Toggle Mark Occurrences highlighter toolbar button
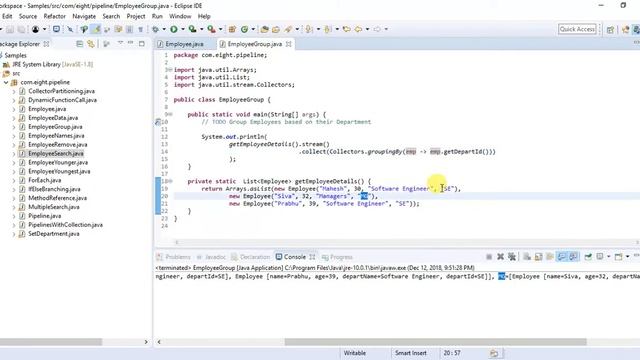The height and width of the screenshot is (360, 640). [x=96, y=29]
